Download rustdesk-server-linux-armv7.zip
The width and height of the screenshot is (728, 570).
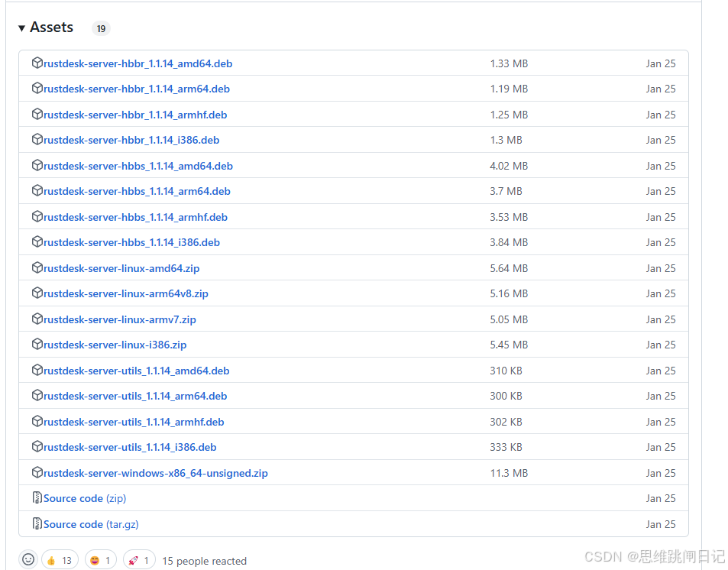click(120, 319)
